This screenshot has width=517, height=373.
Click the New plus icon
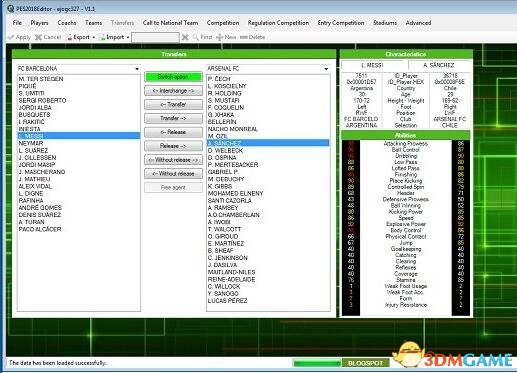[219, 37]
